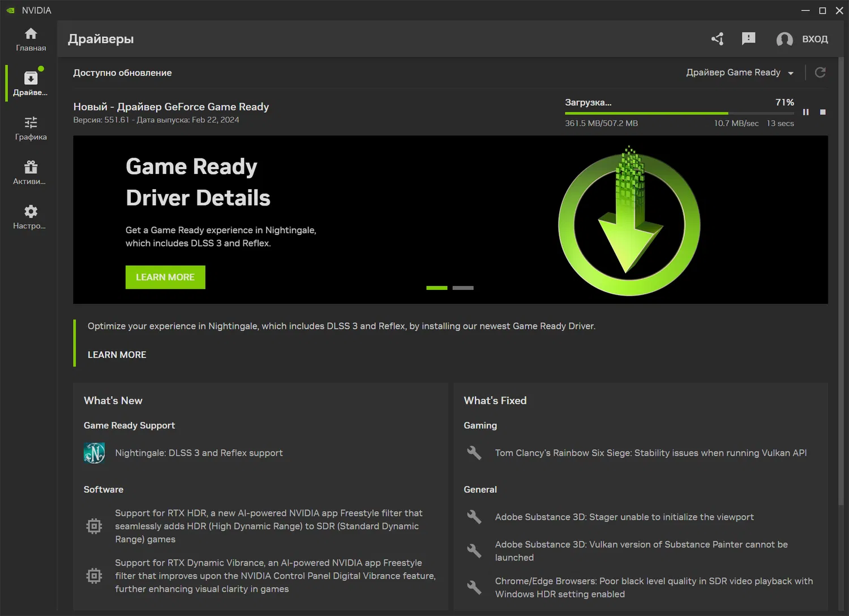Click wrench icon beside Stager viewport fix
The width and height of the screenshot is (849, 616).
pyautogui.click(x=474, y=517)
